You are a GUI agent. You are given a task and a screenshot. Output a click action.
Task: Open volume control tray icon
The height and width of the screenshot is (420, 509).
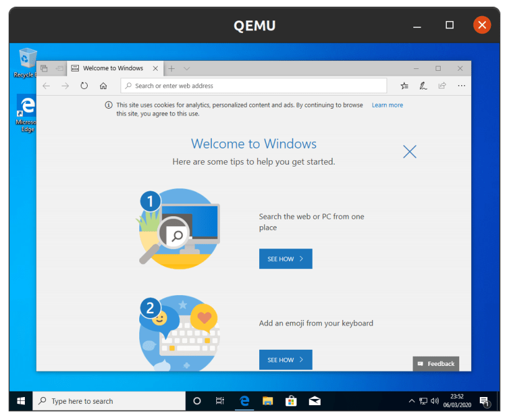pos(434,401)
